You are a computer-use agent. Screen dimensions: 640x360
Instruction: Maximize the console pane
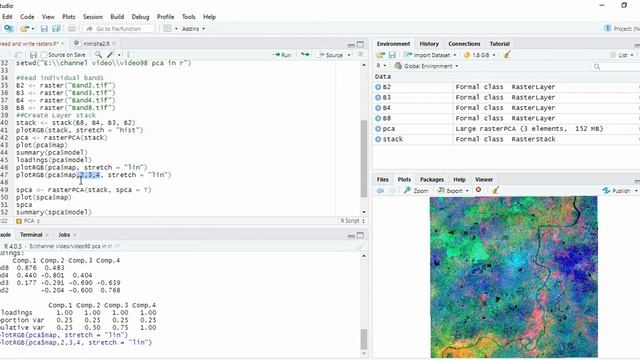coord(360,235)
